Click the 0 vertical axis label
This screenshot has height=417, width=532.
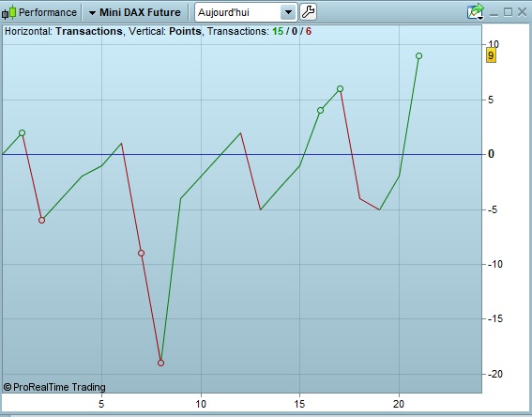pyautogui.click(x=491, y=154)
